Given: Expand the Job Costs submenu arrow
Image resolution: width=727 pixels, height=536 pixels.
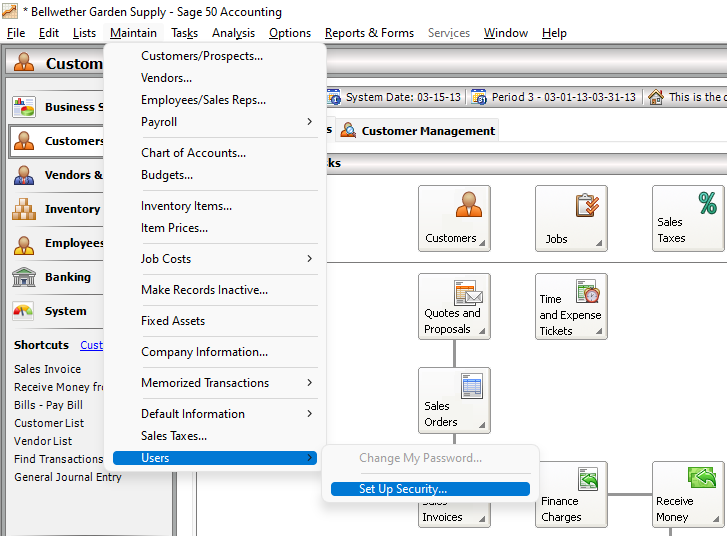Looking at the screenshot, I should click(x=310, y=258).
